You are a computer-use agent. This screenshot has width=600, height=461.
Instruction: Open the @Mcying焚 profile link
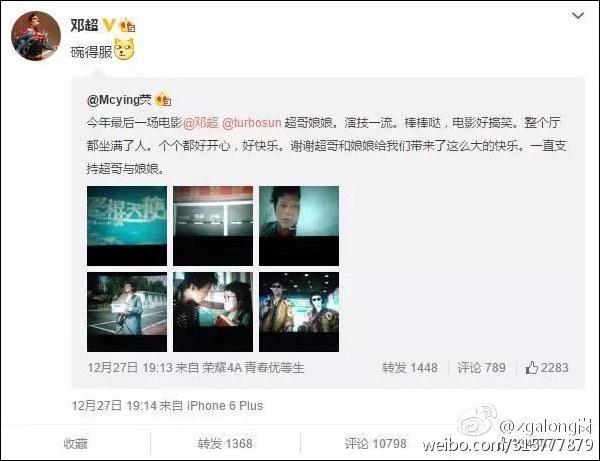click(x=119, y=100)
